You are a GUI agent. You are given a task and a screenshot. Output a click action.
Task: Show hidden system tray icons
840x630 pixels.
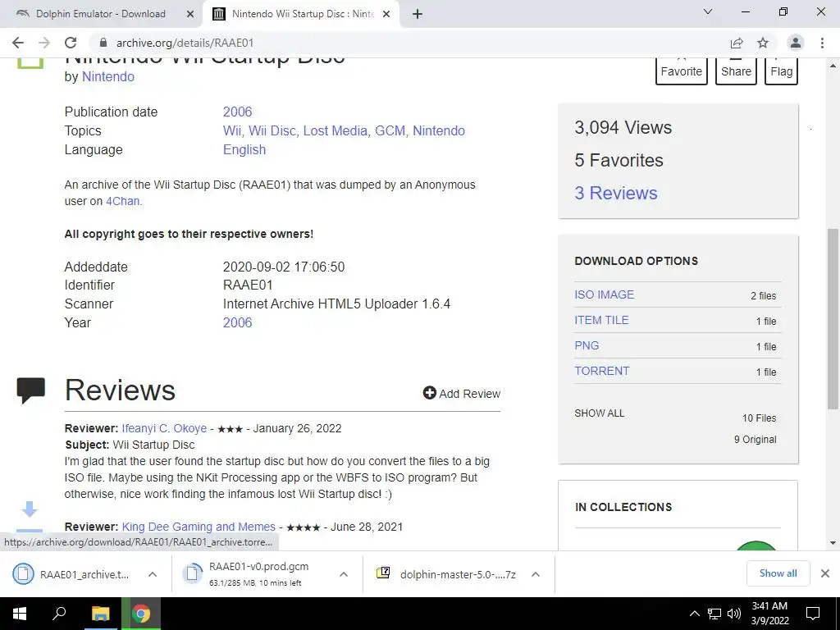(694, 614)
